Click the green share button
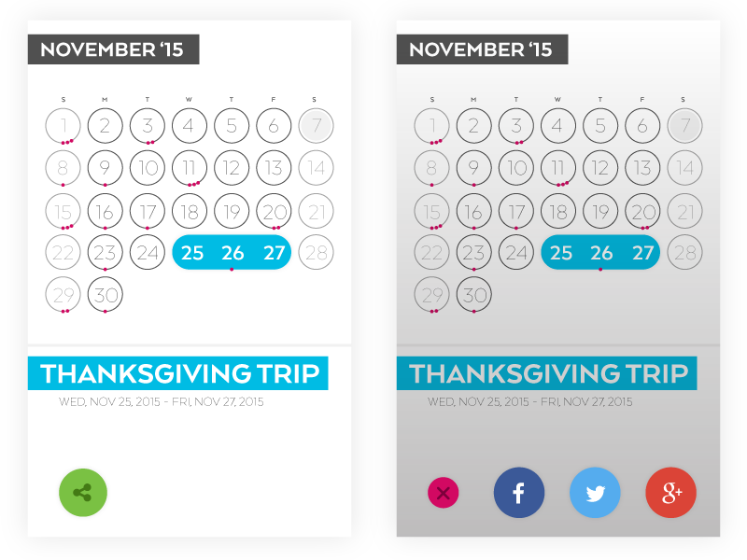 [x=83, y=492]
